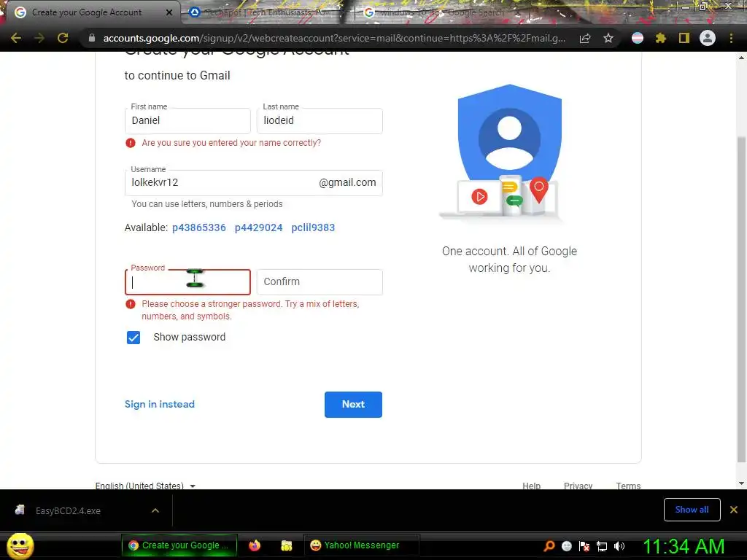The width and height of the screenshot is (747, 560).
Task: Choose suggested username p4429024
Action: 259,227
